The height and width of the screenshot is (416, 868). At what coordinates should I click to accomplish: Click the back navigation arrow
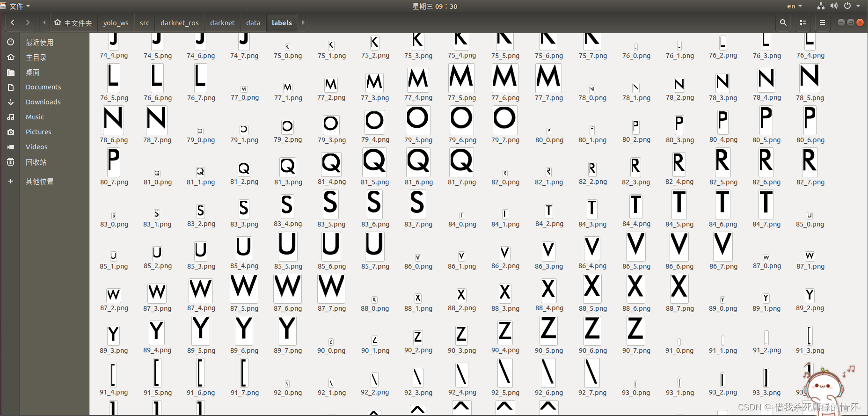(x=13, y=22)
